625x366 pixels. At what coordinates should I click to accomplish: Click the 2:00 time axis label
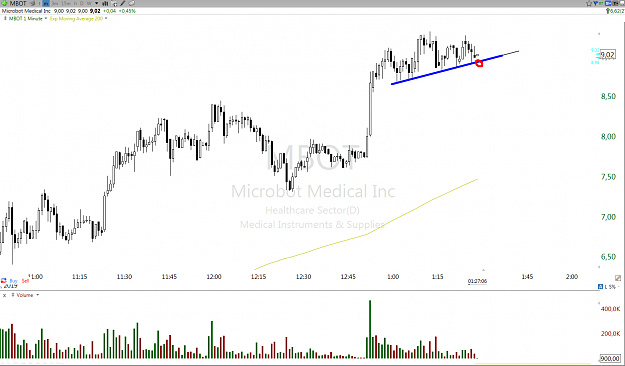coord(572,277)
